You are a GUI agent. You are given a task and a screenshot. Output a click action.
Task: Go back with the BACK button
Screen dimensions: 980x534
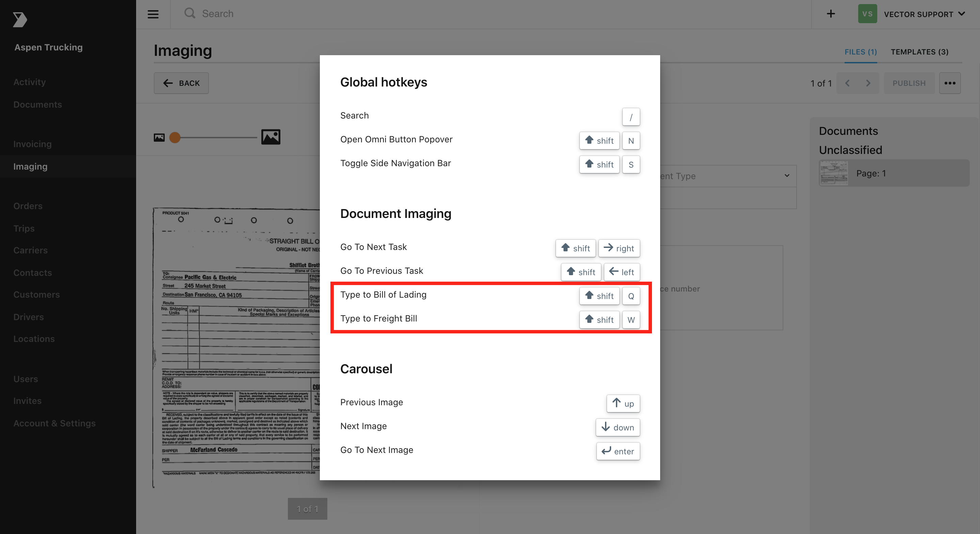click(x=181, y=83)
